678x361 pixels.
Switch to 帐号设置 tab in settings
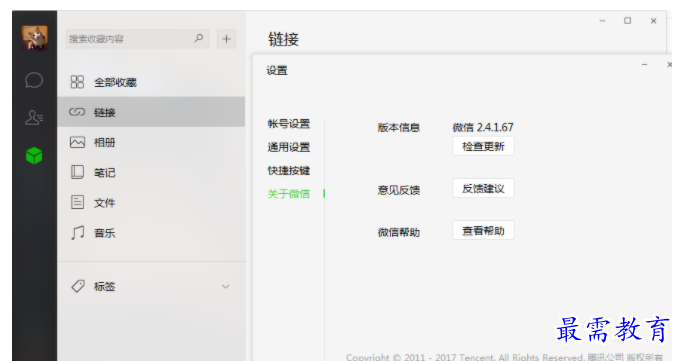click(289, 124)
